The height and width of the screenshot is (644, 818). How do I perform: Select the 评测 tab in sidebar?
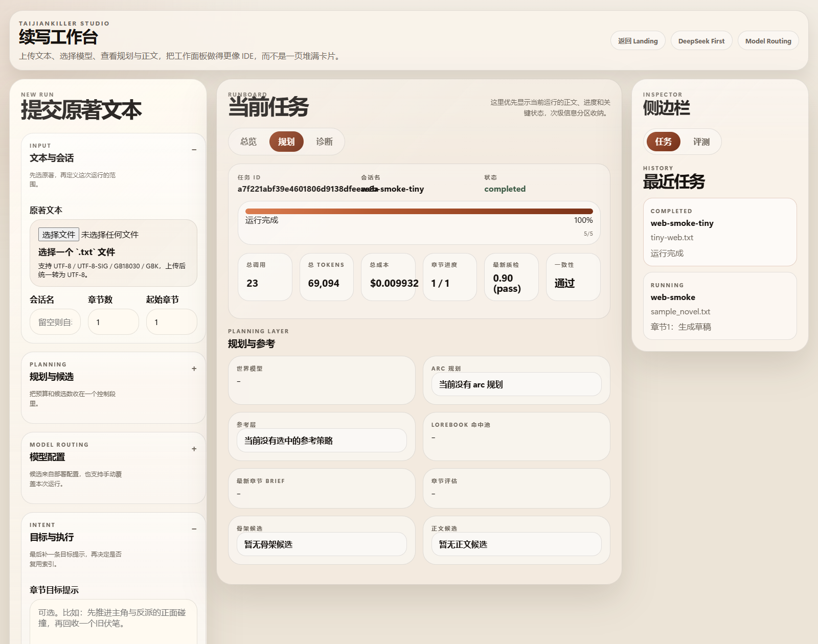(701, 142)
